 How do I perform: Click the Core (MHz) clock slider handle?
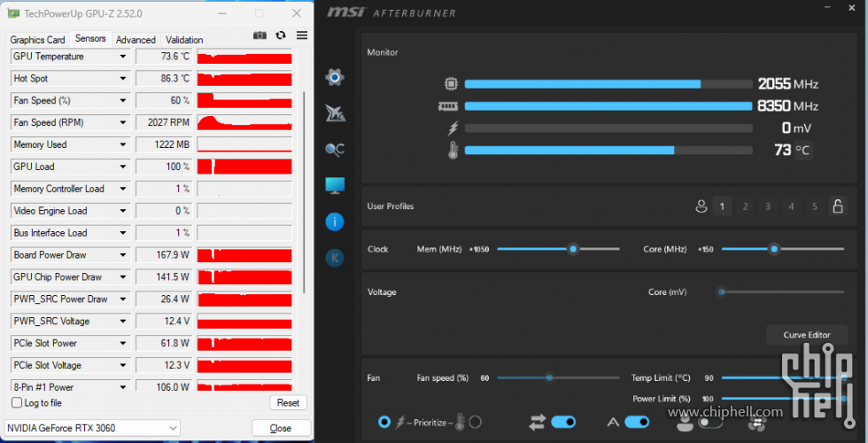pyautogui.click(x=774, y=249)
